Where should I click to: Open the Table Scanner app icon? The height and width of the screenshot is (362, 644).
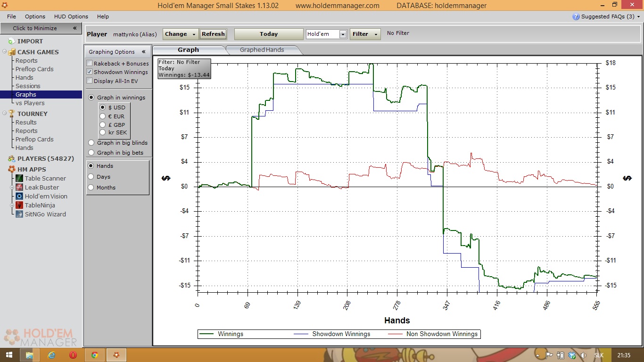[19, 178]
